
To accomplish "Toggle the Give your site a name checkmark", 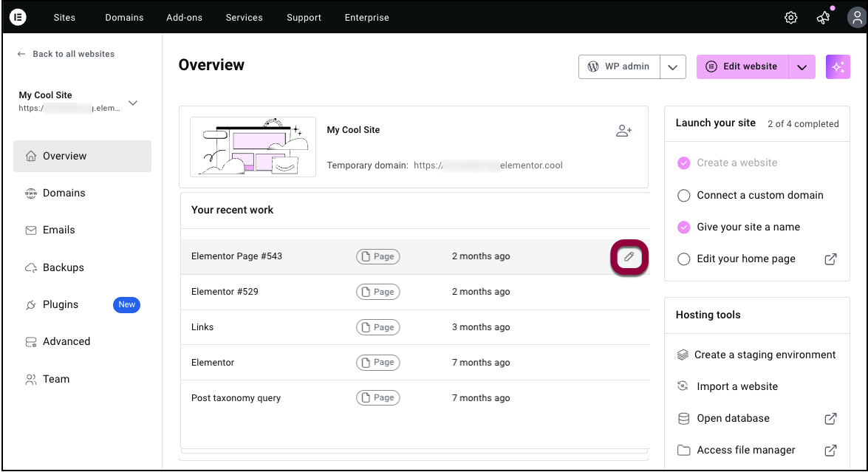I will click(x=683, y=228).
